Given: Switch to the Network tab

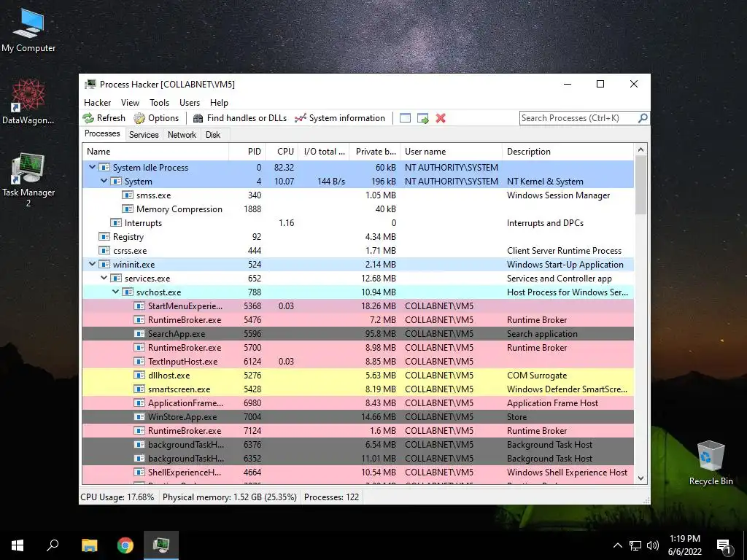Looking at the screenshot, I should (x=182, y=135).
